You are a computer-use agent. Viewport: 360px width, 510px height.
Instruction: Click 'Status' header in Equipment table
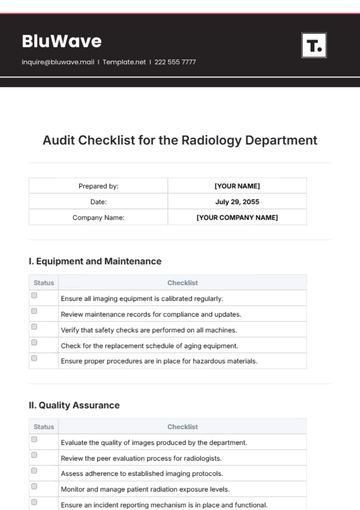click(x=44, y=283)
